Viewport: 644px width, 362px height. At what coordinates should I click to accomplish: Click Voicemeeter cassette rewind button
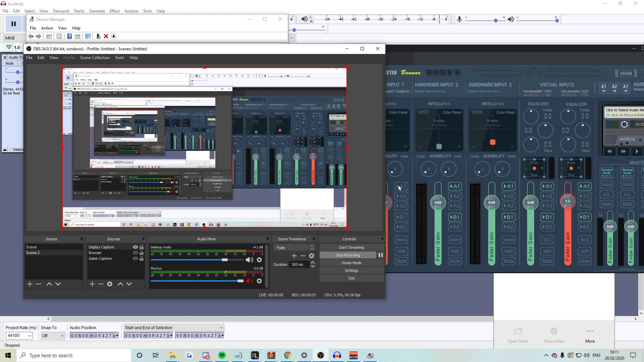click(609, 152)
